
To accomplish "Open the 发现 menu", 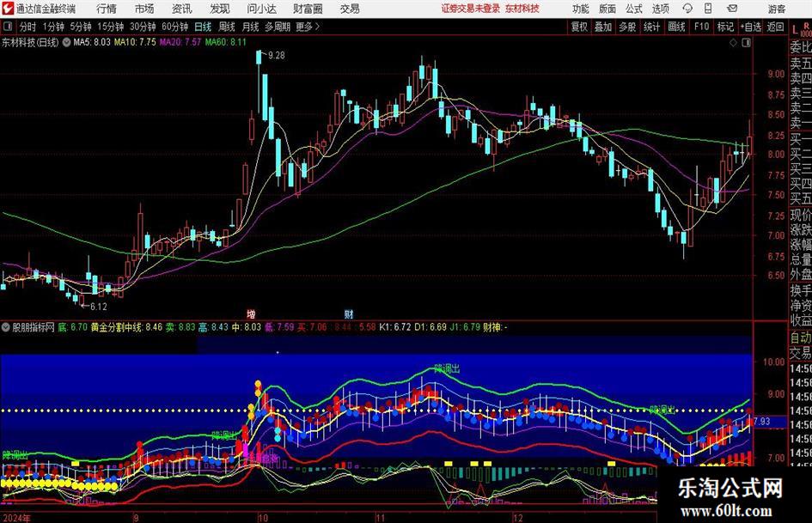I will (220, 9).
